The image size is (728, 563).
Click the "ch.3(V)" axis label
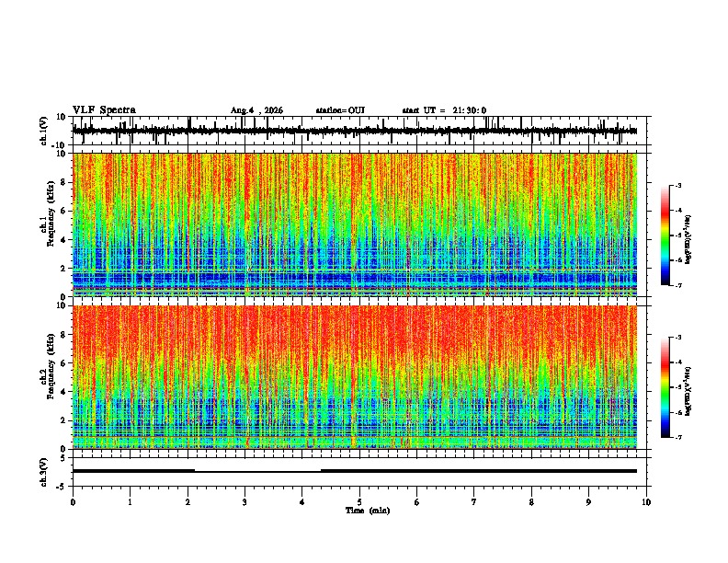pos(44,473)
